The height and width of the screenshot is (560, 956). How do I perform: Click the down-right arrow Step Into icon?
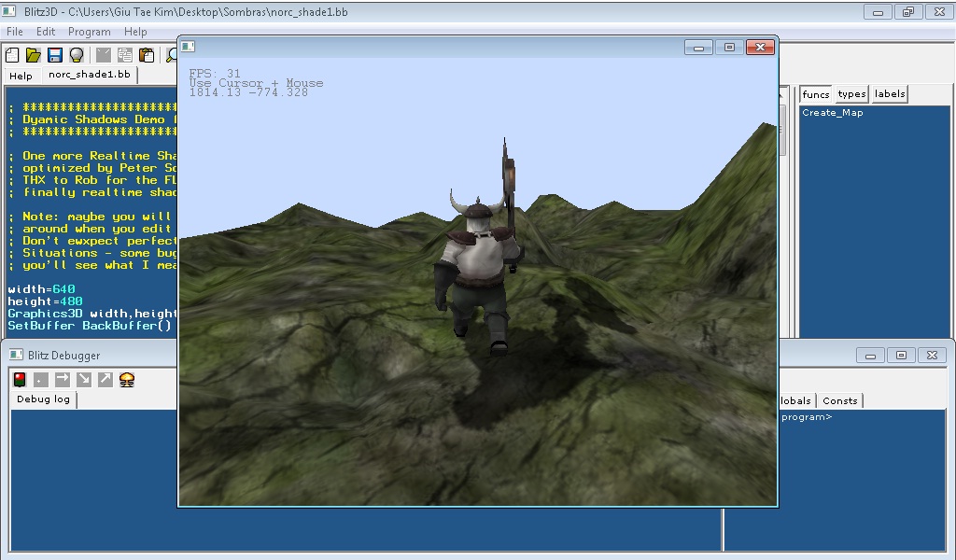84,380
